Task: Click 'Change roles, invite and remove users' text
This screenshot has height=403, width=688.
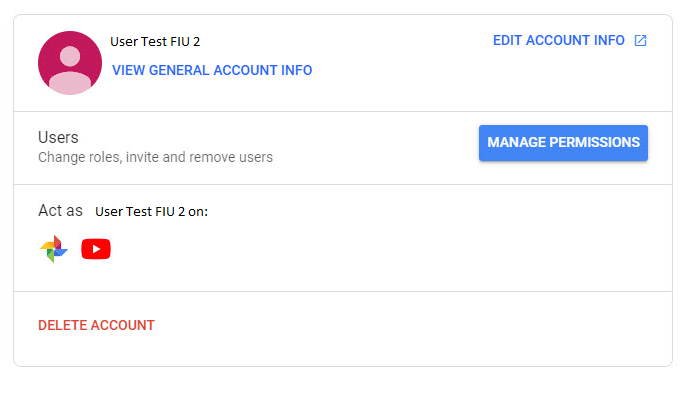Action: click(155, 157)
